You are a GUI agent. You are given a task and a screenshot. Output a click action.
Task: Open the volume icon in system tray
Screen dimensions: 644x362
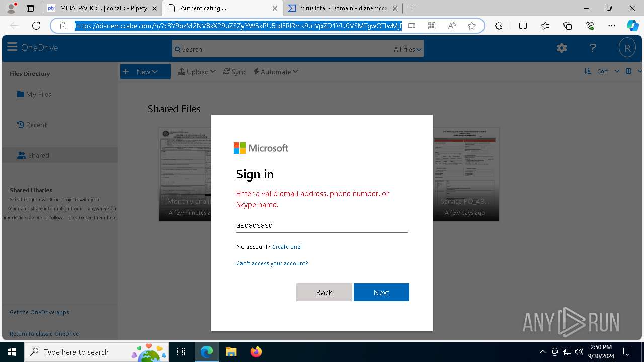pos(579,352)
